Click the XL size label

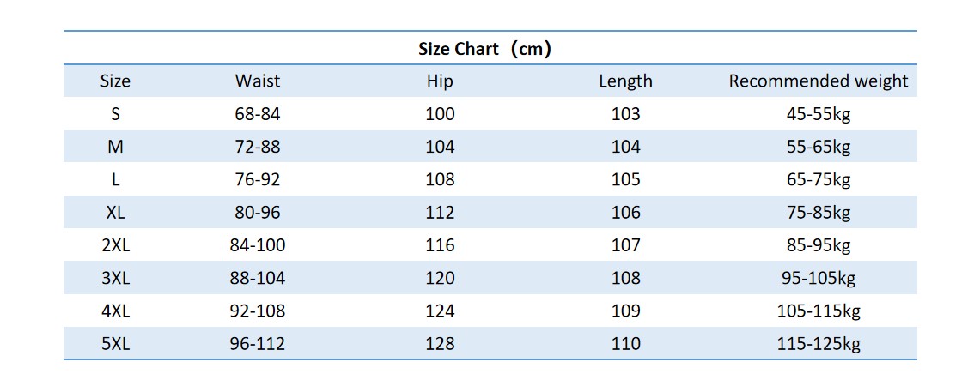(x=116, y=212)
